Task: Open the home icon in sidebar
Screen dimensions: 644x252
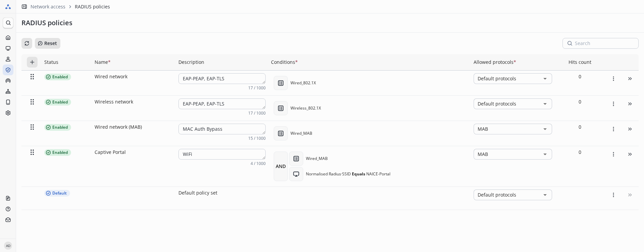Action: click(x=8, y=38)
